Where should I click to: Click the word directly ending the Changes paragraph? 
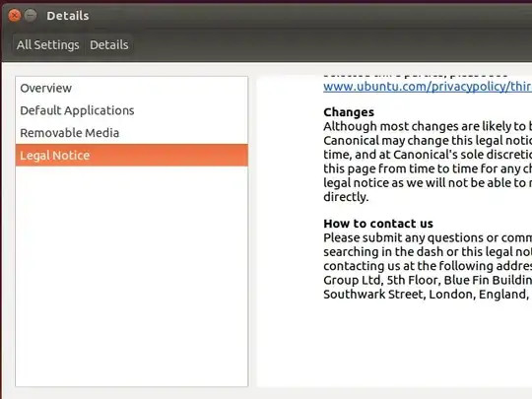(346, 197)
